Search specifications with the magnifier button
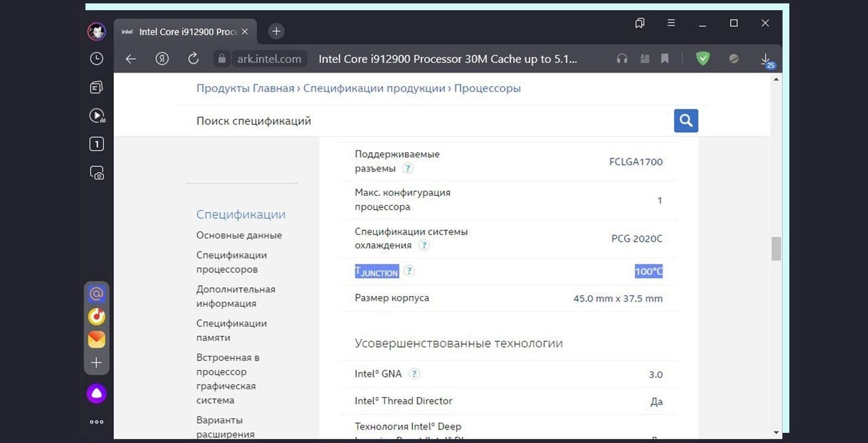Screen dimensions: 868x443 coord(686,121)
